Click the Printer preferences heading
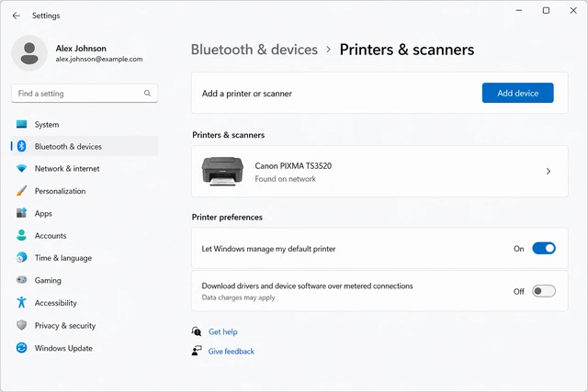 (227, 217)
